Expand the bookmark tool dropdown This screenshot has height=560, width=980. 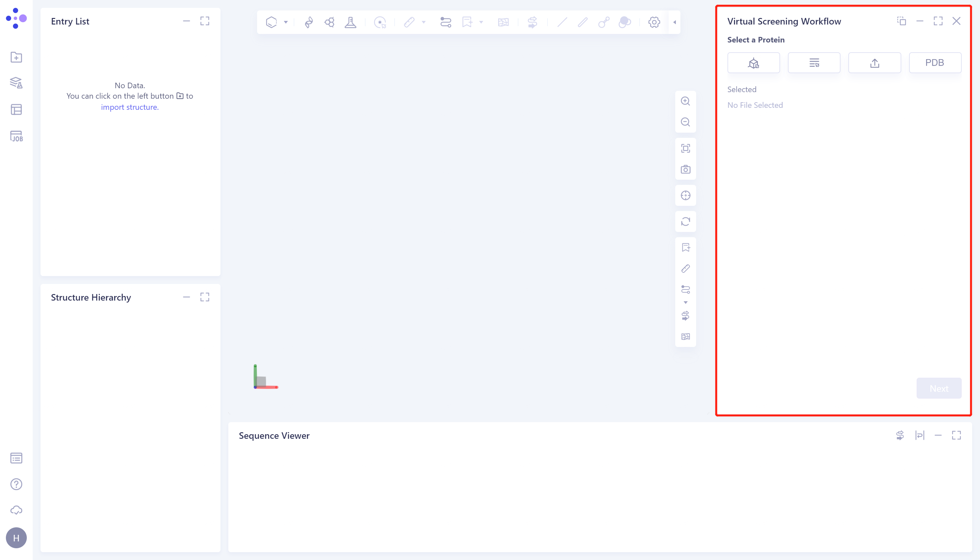(x=482, y=22)
